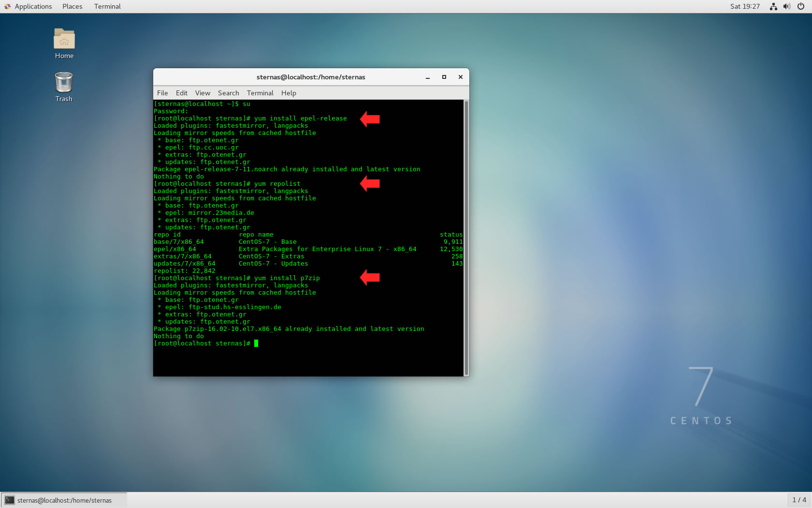Click the '[sternas@localhost ~]$ su' line

202,104
